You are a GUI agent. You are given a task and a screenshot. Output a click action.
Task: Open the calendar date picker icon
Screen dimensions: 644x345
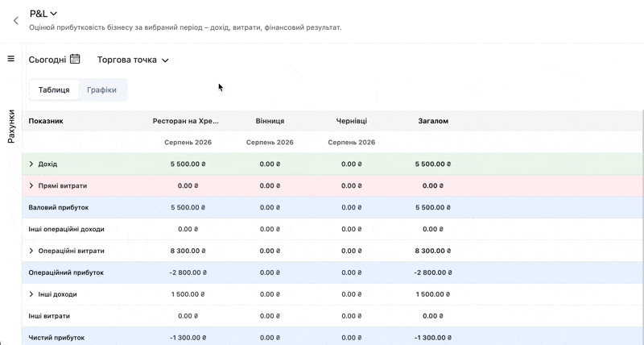coord(75,59)
